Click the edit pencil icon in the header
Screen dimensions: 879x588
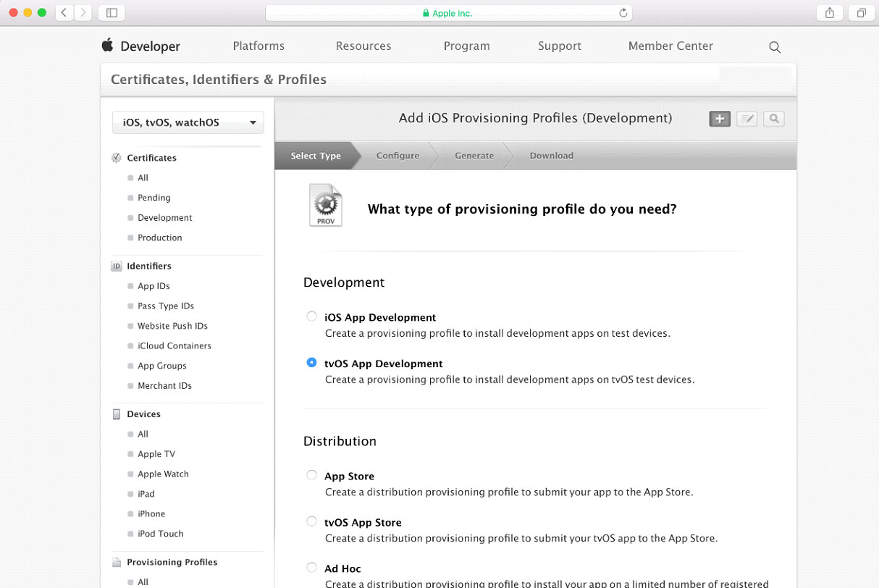(746, 119)
